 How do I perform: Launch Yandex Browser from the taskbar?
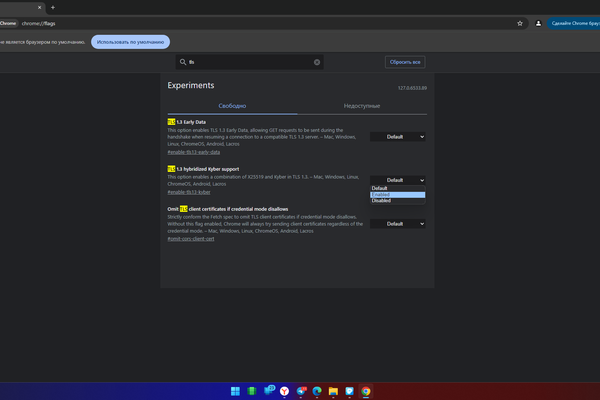284,391
